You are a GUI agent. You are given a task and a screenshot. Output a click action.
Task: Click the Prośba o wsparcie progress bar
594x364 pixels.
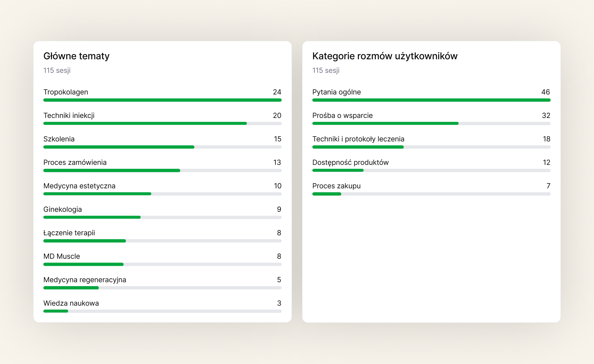[x=431, y=123]
